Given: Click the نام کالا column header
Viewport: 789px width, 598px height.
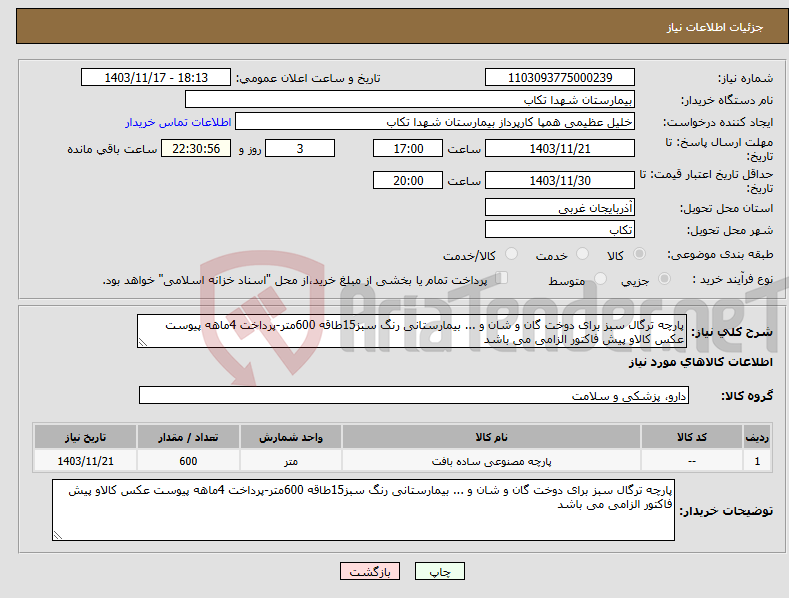Looking at the screenshot, I should tap(491, 437).
